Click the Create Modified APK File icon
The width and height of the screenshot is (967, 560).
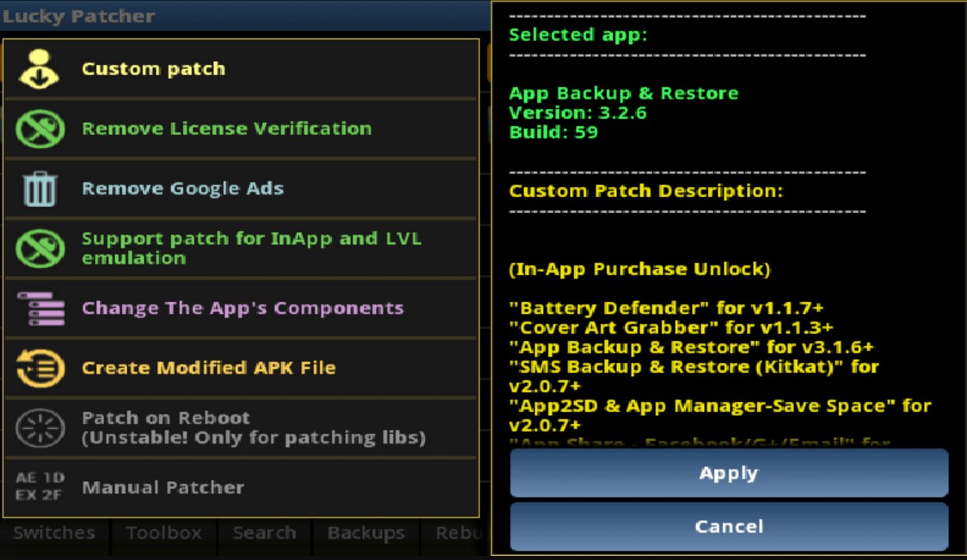coord(40,368)
